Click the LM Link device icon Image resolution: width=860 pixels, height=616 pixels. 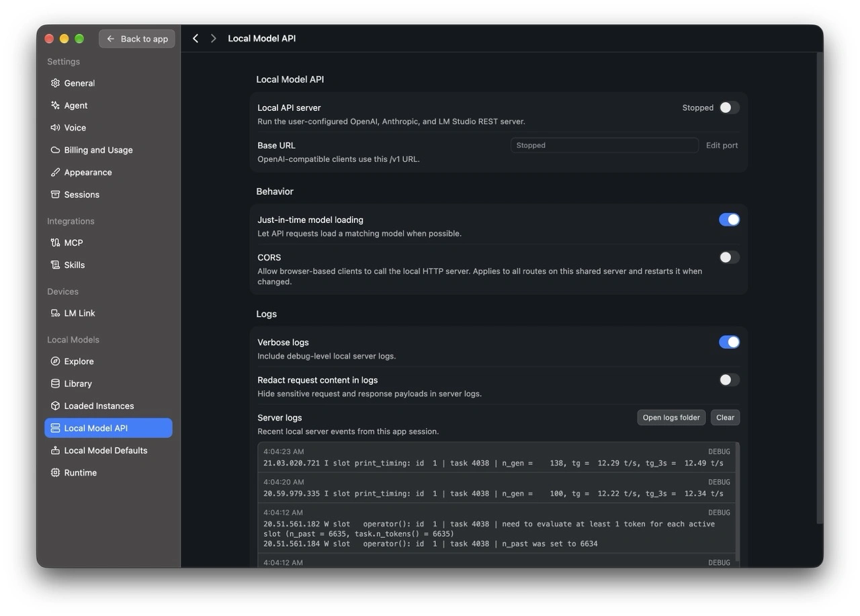pos(55,313)
